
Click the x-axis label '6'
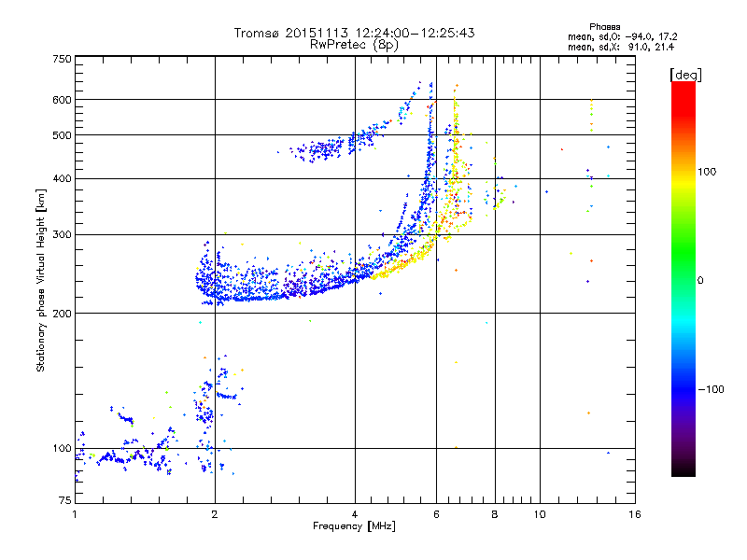tap(436, 514)
